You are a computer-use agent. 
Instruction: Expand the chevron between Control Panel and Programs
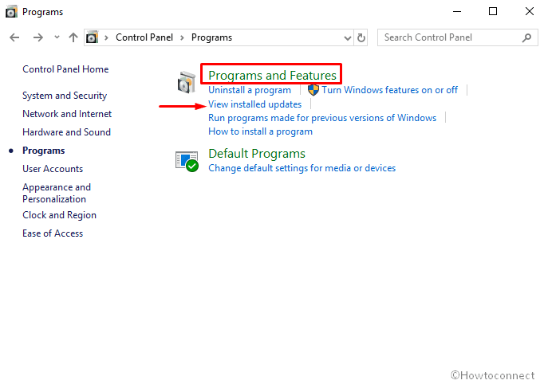(x=182, y=37)
